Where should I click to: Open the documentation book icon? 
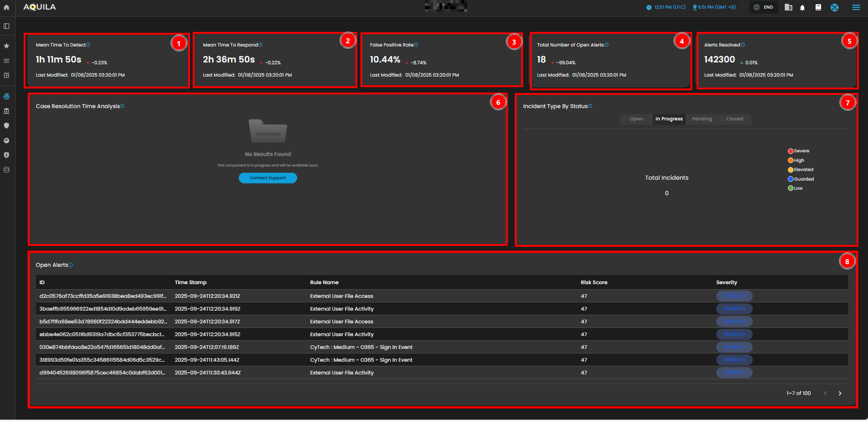818,7
